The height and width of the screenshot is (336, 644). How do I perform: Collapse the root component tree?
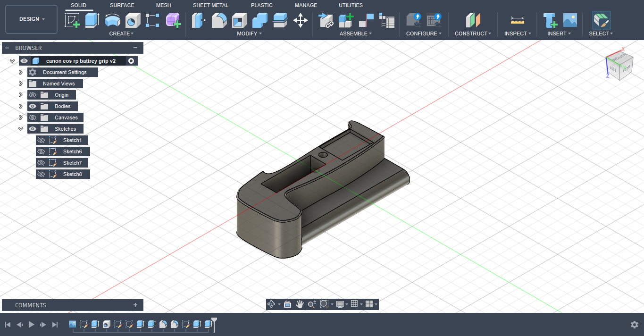coord(12,61)
